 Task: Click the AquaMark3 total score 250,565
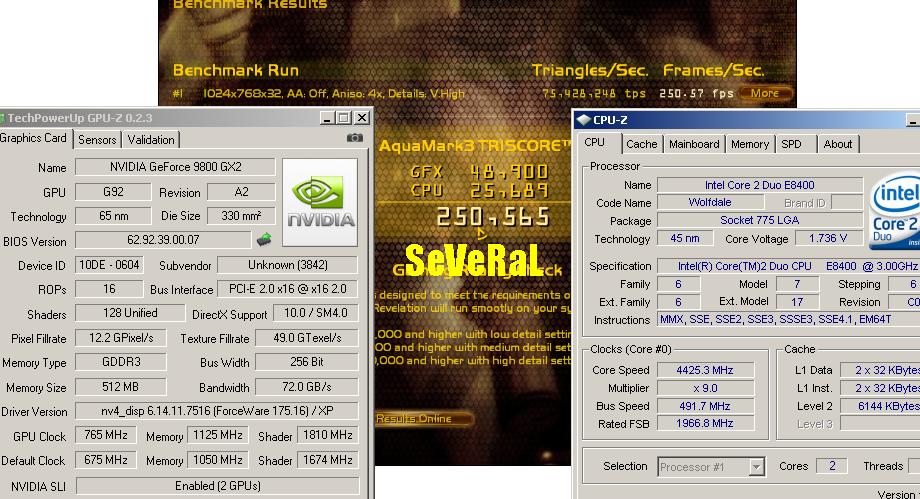493,217
